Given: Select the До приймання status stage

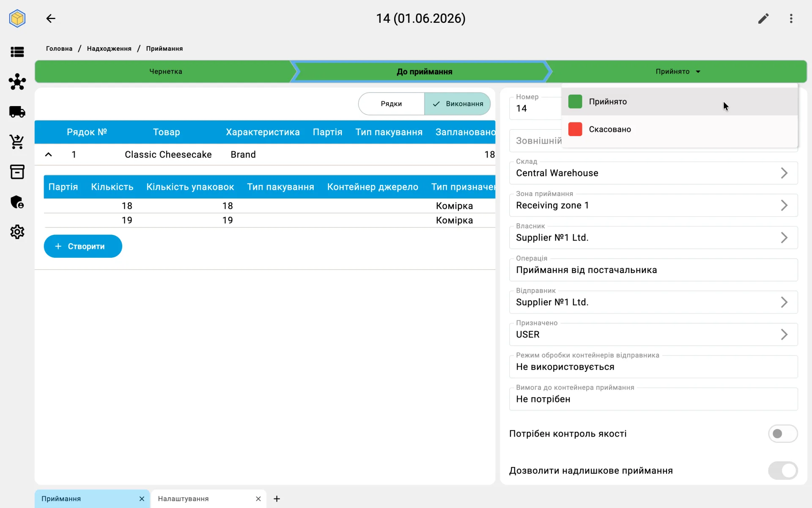Looking at the screenshot, I should 424,72.
